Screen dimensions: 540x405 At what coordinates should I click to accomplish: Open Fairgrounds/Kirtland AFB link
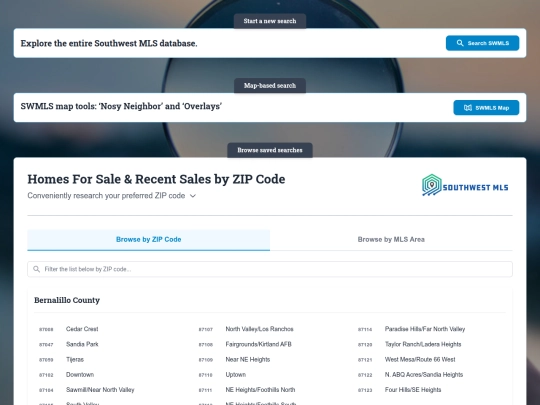pos(258,344)
